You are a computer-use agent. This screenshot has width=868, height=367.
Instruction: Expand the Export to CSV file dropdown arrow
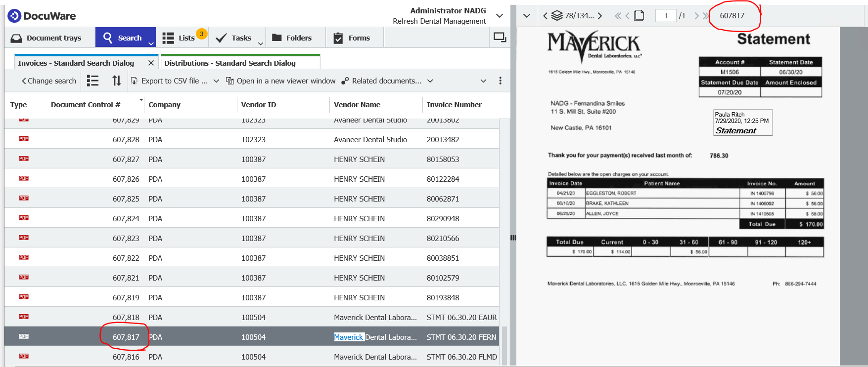click(216, 81)
